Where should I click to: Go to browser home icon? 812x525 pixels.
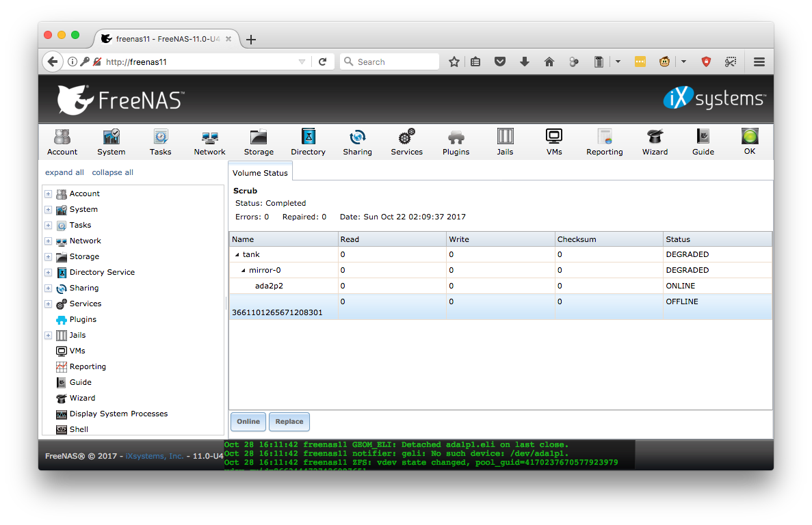pyautogui.click(x=549, y=62)
